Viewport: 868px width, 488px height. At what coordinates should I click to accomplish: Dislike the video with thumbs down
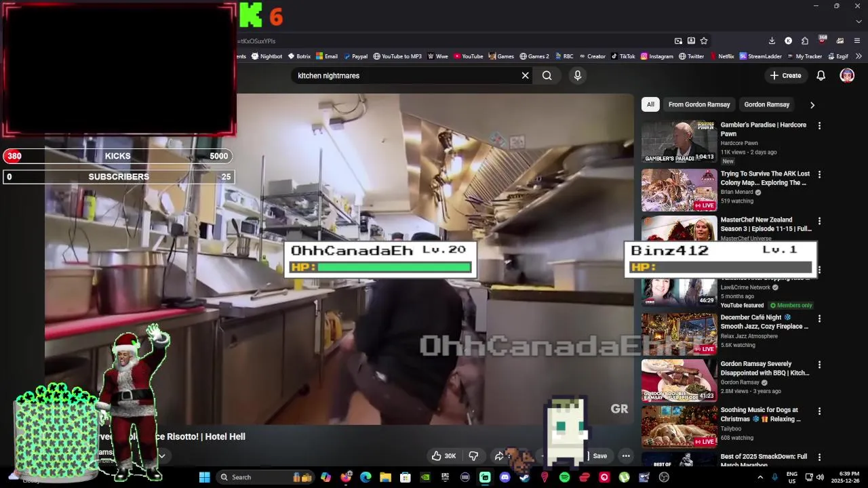pyautogui.click(x=473, y=455)
